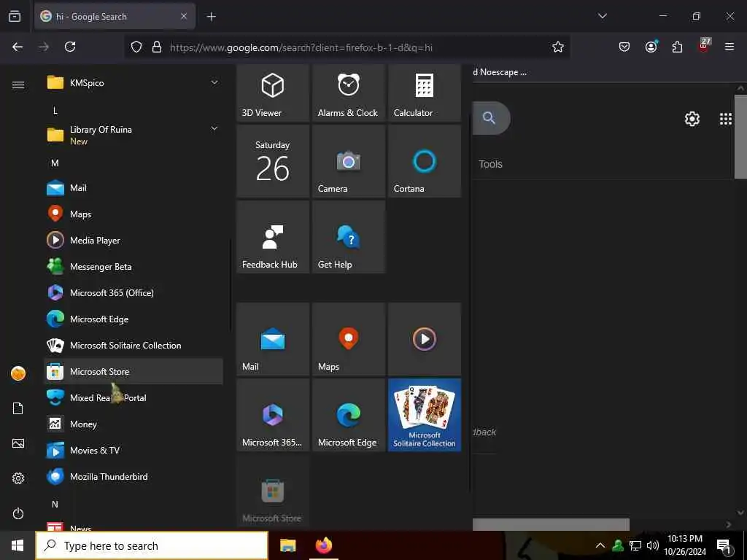747x560 pixels.
Task: Click the L letter header in app list
Action: click(55, 111)
